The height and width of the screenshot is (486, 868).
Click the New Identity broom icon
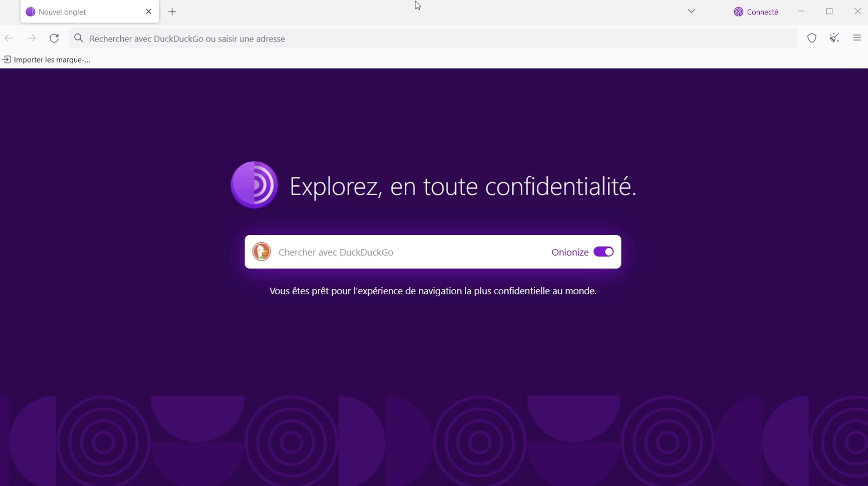pyautogui.click(x=834, y=38)
